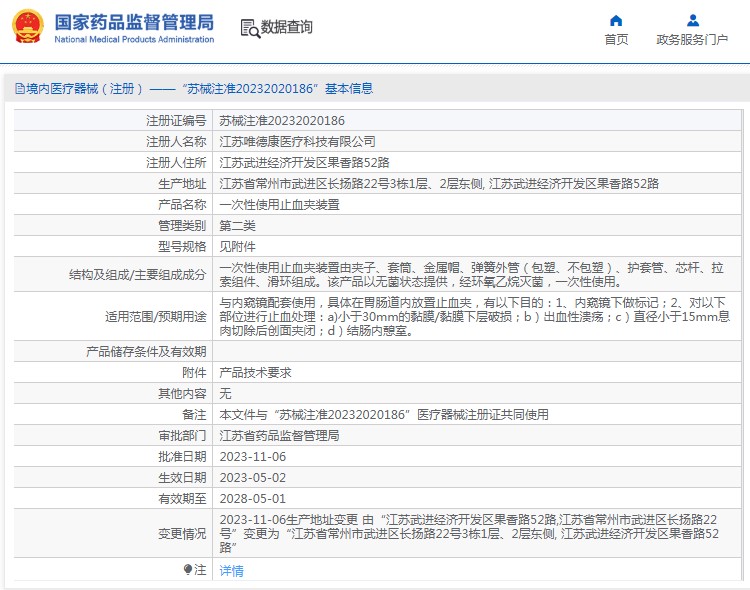Click the 型号规格 row label
Screen dimensions: 750x590
point(182,247)
